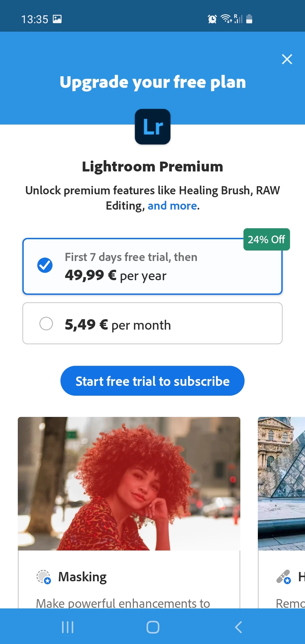Open the Louvre pyramid photo thumbnail
Image resolution: width=305 pixels, height=644 pixels.
[x=281, y=484]
